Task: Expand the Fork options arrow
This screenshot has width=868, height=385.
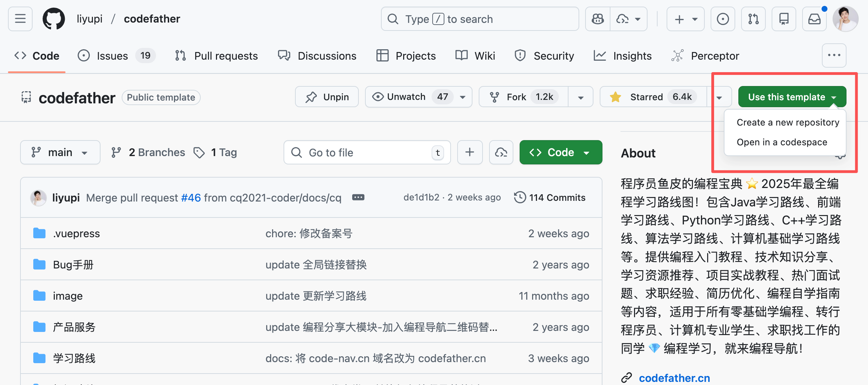Action: (581, 97)
